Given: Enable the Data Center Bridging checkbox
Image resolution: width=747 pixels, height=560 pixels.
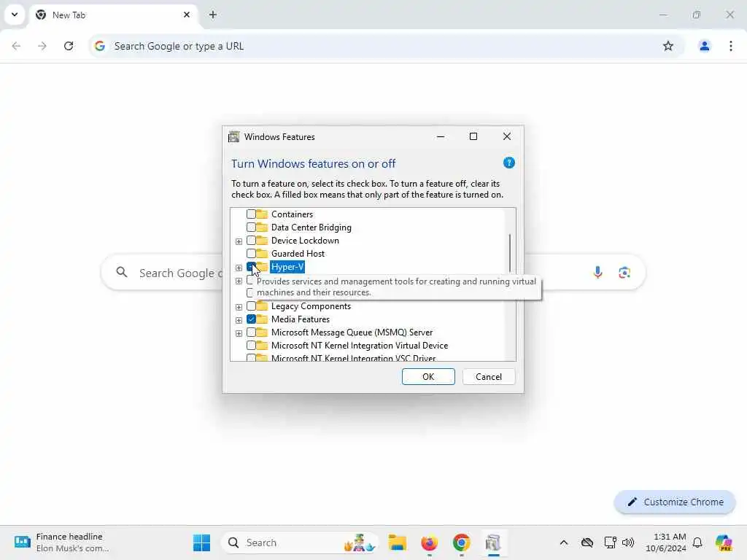Looking at the screenshot, I should 251,227.
